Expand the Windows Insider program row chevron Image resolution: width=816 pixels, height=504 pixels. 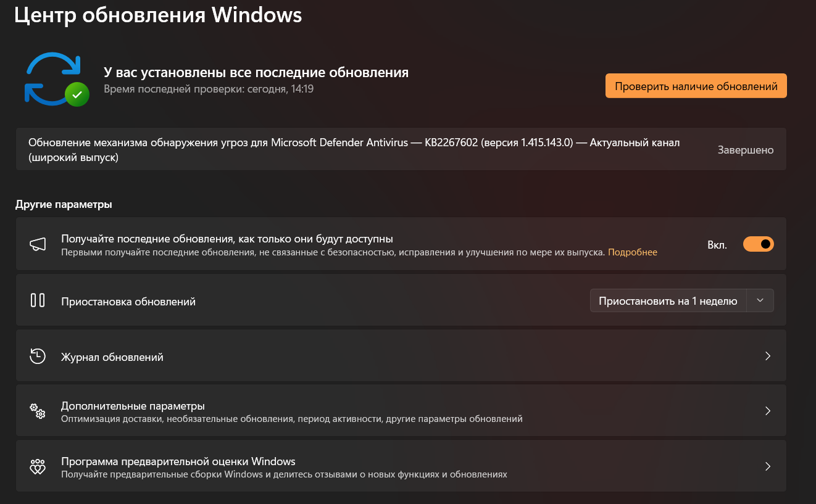click(x=768, y=467)
